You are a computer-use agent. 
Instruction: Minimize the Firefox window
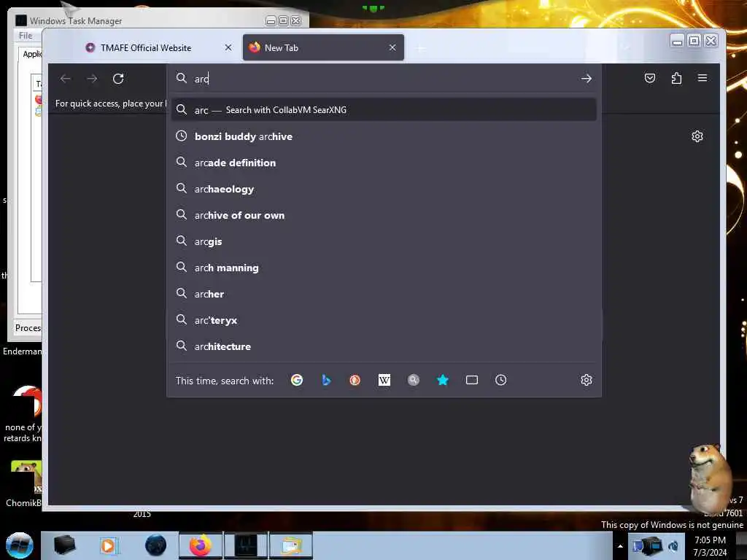click(x=677, y=42)
